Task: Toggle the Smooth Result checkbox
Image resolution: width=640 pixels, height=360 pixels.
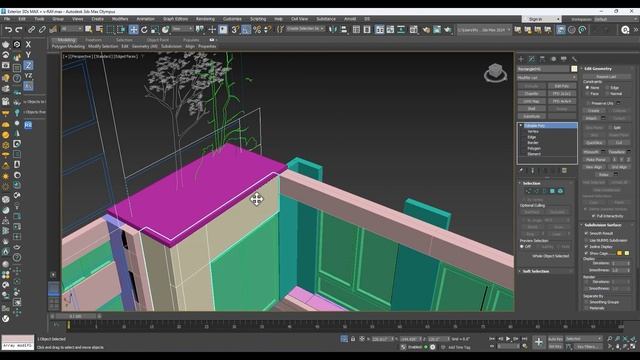Action: click(x=587, y=233)
